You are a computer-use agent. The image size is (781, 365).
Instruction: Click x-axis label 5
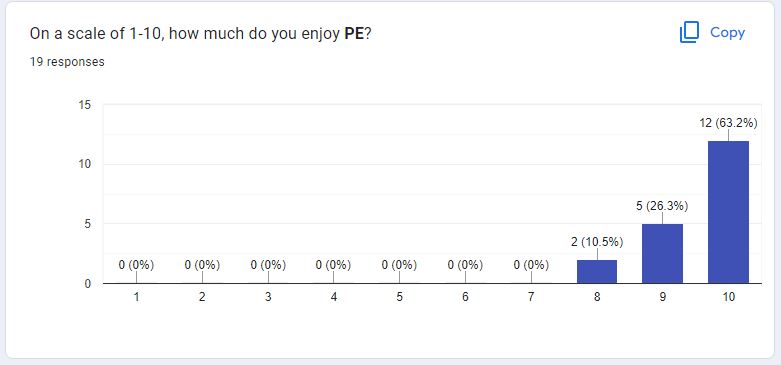click(x=399, y=297)
